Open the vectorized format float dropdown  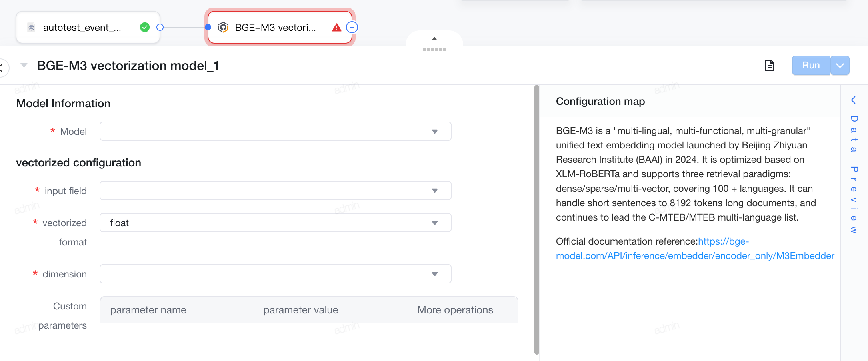[275, 223]
